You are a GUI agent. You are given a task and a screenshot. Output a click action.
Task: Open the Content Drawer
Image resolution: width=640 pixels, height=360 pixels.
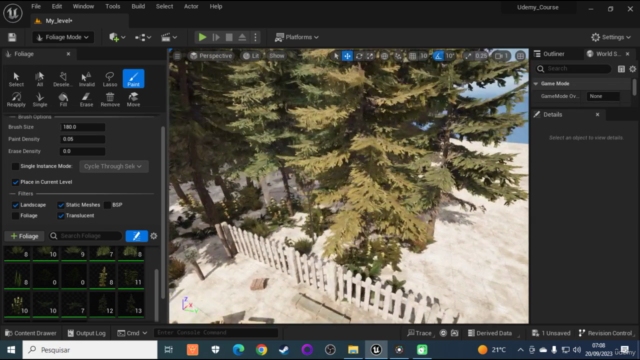(x=31, y=333)
